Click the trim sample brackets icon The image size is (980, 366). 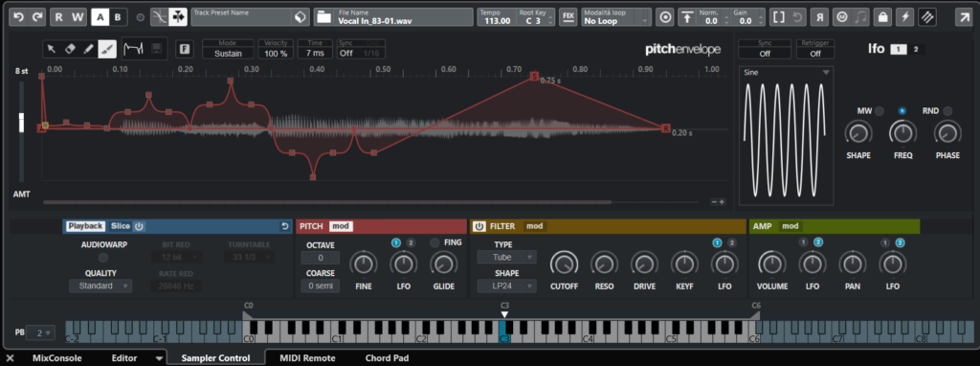tap(778, 17)
